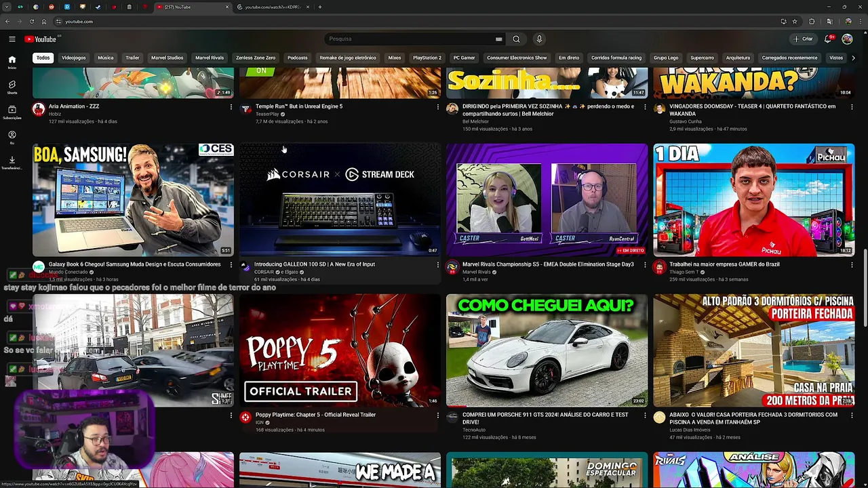Click the Criar create button
868x488 pixels.
[804, 39]
